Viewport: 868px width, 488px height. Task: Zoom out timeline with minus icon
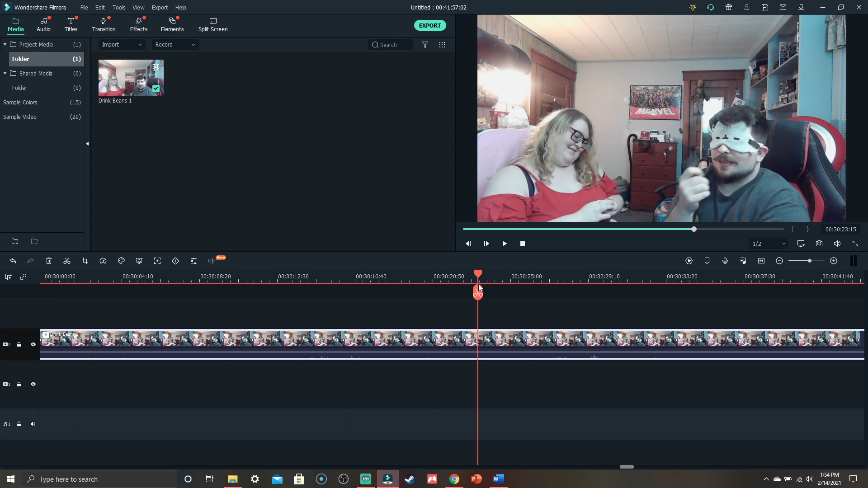[779, 261]
